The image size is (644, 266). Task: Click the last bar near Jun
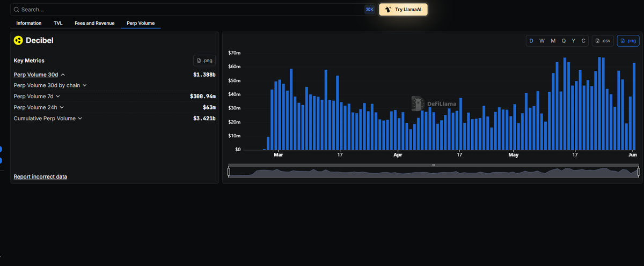pos(634,106)
